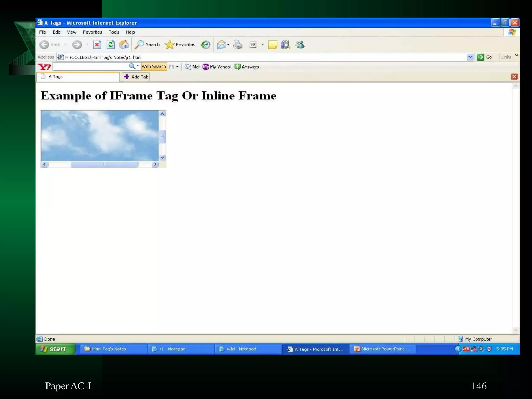Viewport: 532px width, 399px height.
Task: Open the Mail toolbar icon
Action: click(x=221, y=45)
